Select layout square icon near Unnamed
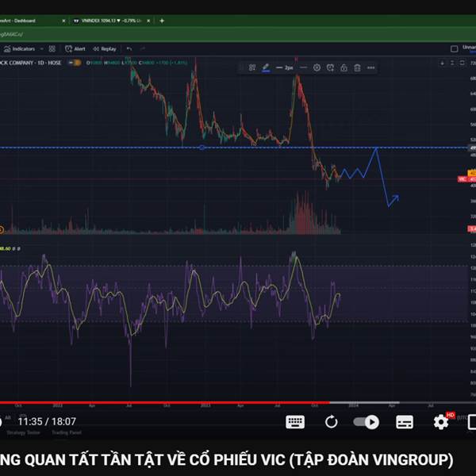 (x=454, y=49)
